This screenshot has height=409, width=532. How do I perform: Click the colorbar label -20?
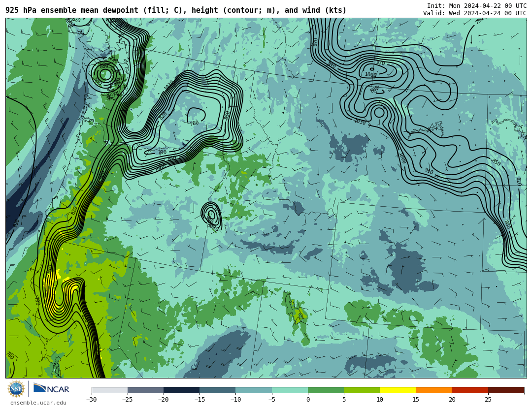click(x=164, y=400)
